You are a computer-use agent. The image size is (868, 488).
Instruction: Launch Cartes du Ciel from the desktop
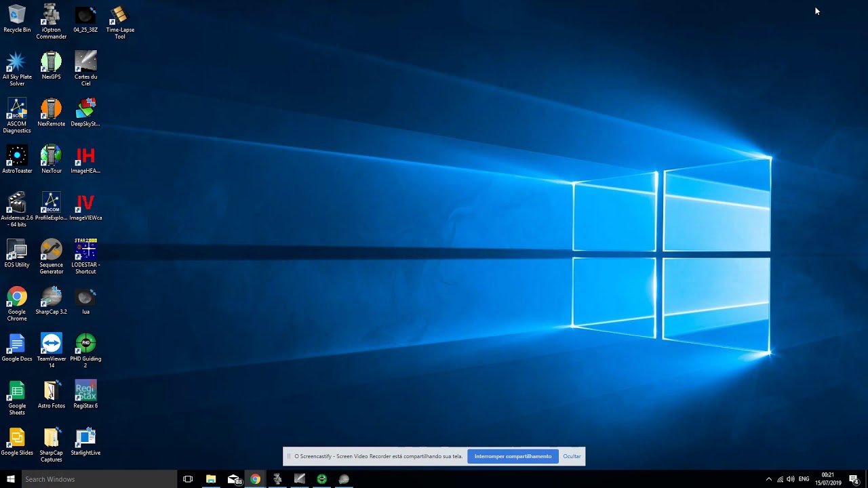click(x=85, y=68)
